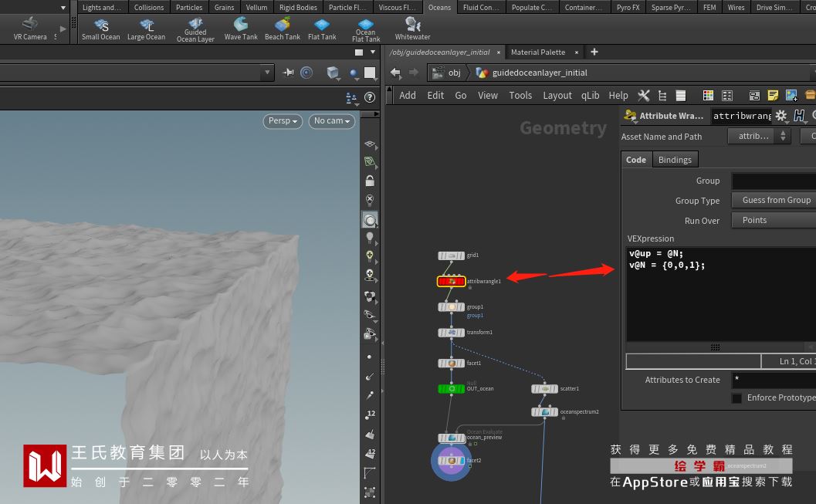Choose the Beach Tank shelf tool
816x504 pixels.
pos(283,29)
